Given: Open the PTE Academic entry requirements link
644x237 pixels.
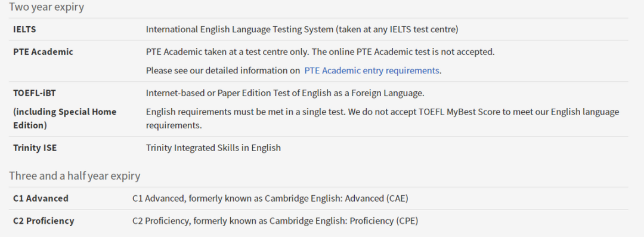Looking at the screenshot, I should (371, 70).
